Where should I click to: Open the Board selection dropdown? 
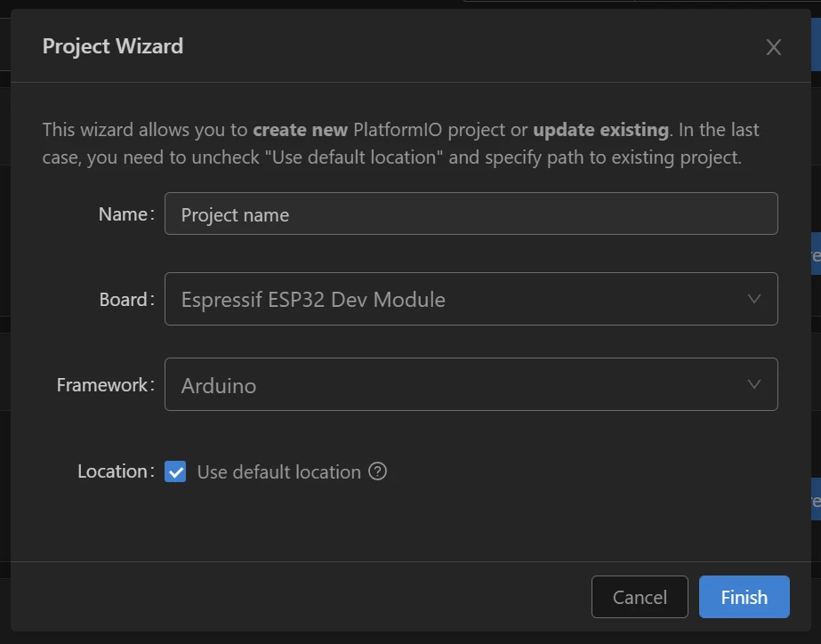[x=471, y=300]
